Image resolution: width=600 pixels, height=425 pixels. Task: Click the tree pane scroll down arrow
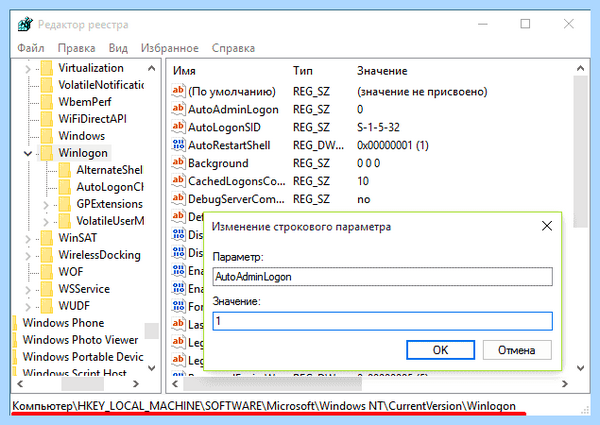tap(152, 368)
